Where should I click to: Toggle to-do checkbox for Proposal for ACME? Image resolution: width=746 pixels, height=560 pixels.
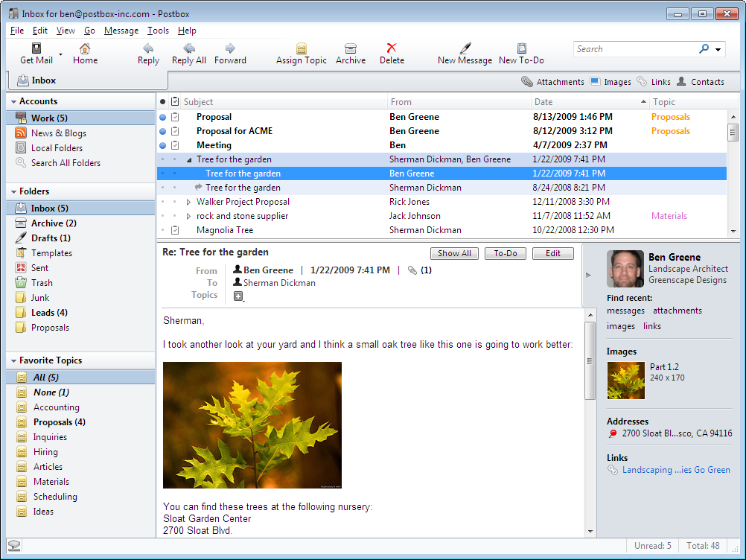tap(175, 131)
